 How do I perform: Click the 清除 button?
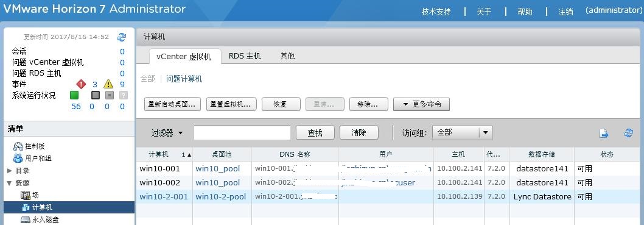click(359, 133)
